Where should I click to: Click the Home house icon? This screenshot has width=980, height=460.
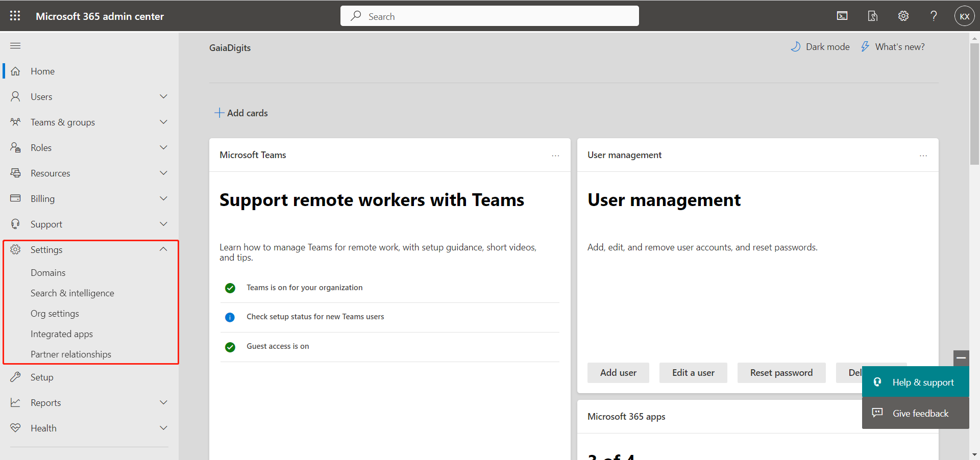tap(16, 71)
